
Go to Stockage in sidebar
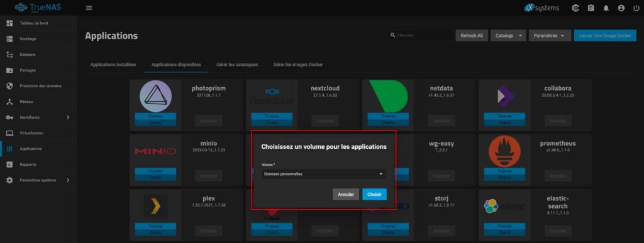tap(38, 39)
